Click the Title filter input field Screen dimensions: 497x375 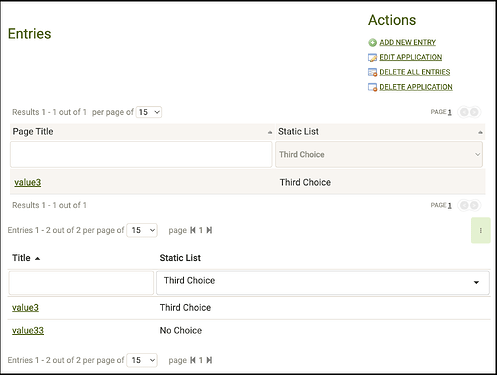(81, 283)
